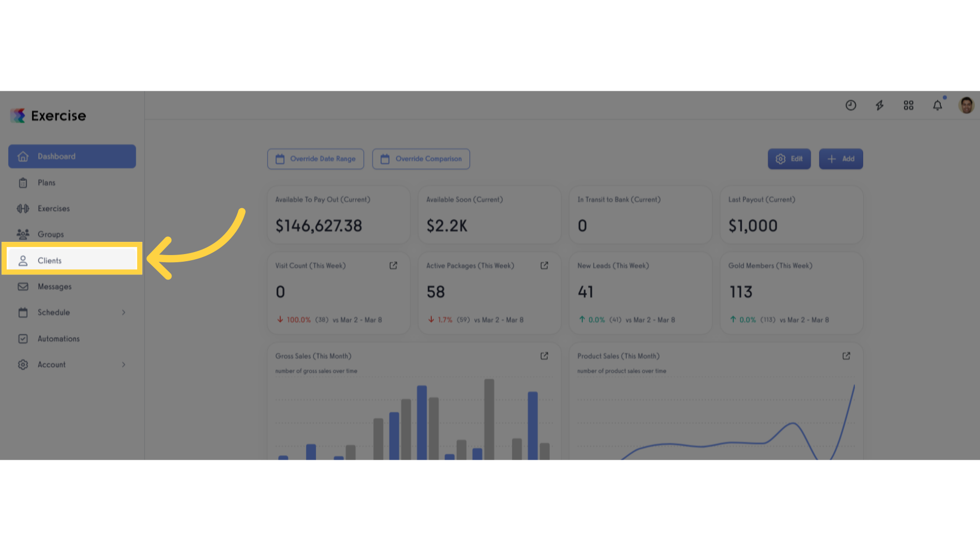The image size is (980, 551).
Task: Open Override Comparison picker
Action: (x=421, y=159)
